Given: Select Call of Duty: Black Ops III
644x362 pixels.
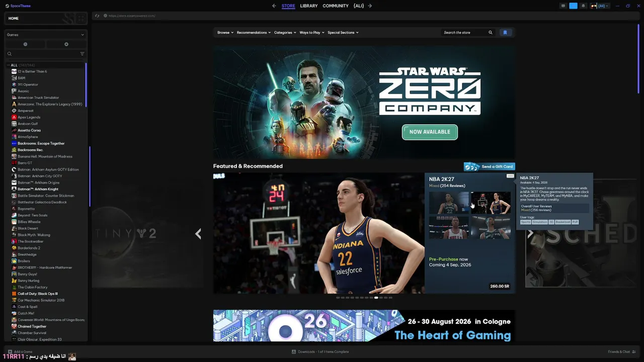Looking at the screenshot, I should tap(38, 294).
